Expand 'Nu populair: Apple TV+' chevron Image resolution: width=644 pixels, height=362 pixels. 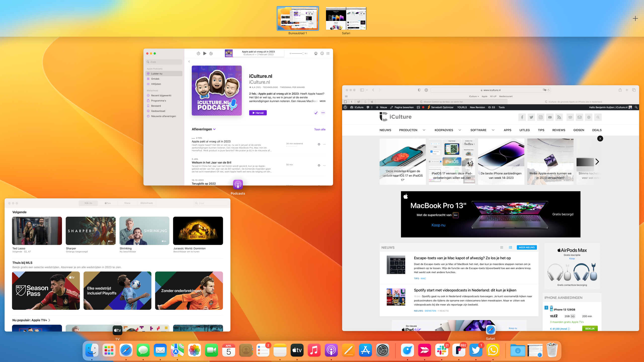[x=49, y=320]
